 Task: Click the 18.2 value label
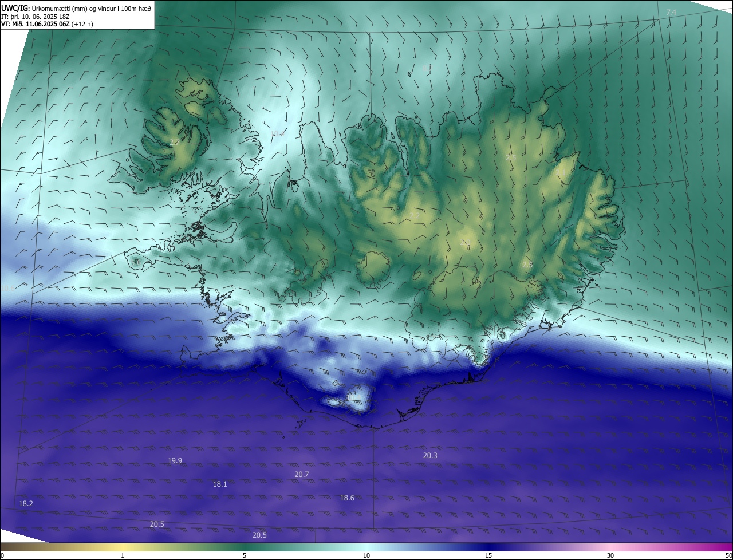26,503
